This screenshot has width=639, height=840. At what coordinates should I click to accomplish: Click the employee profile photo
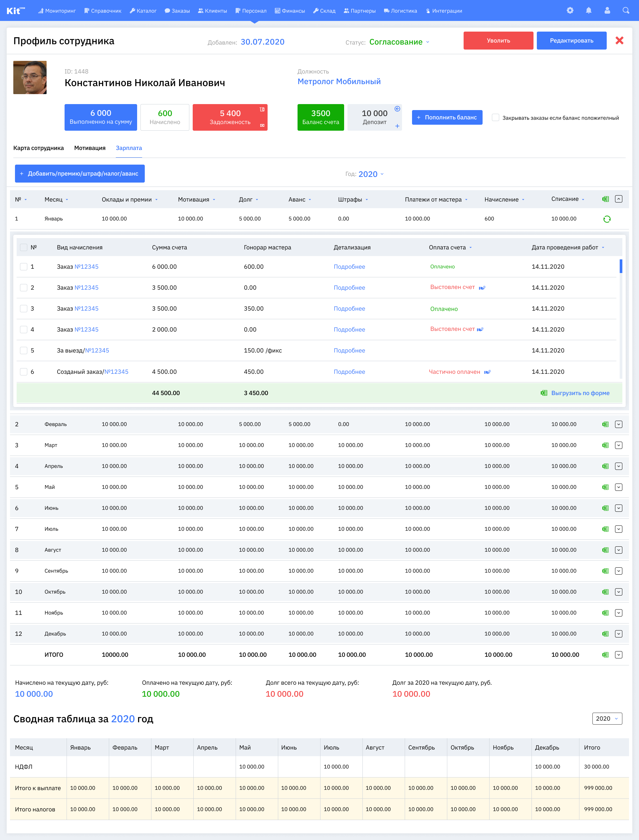30,77
